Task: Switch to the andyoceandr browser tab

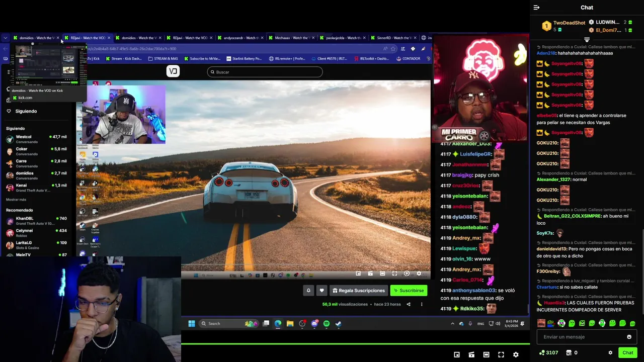Action: coord(240,38)
